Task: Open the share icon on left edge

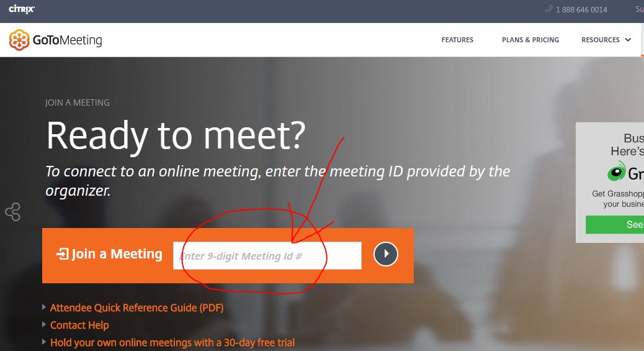Action: click(x=13, y=212)
